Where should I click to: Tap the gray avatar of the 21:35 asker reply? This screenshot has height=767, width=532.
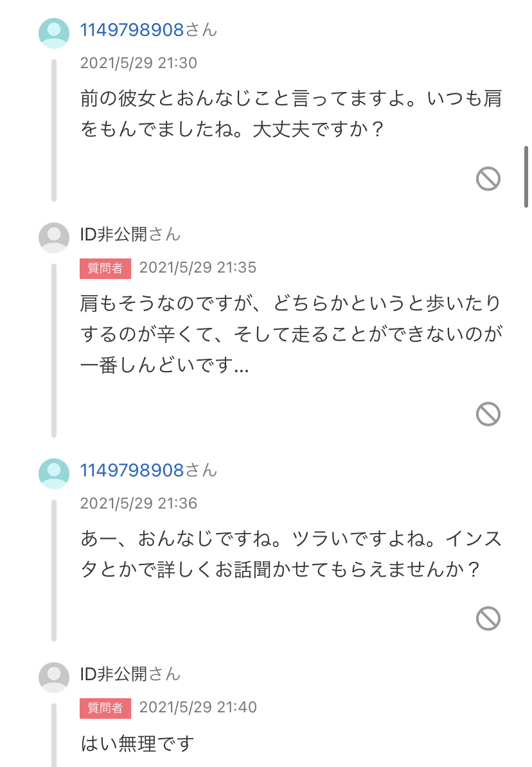[x=54, y=238]
